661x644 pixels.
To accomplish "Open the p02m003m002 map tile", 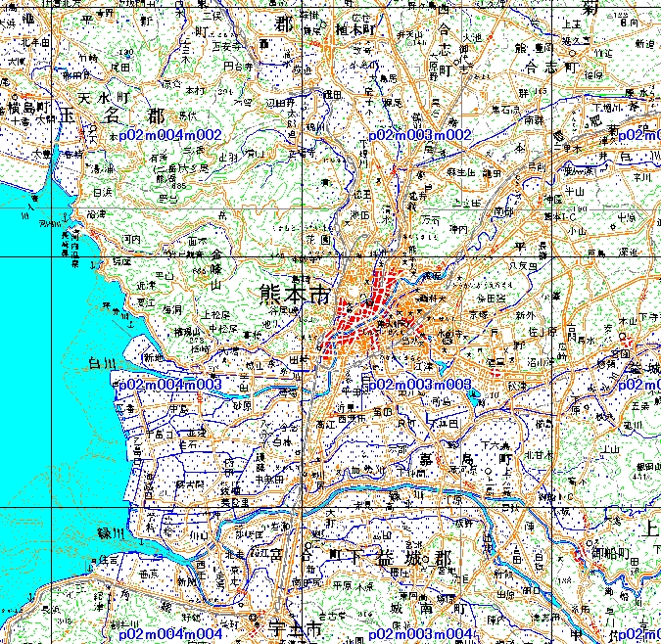I will (420, 135).
